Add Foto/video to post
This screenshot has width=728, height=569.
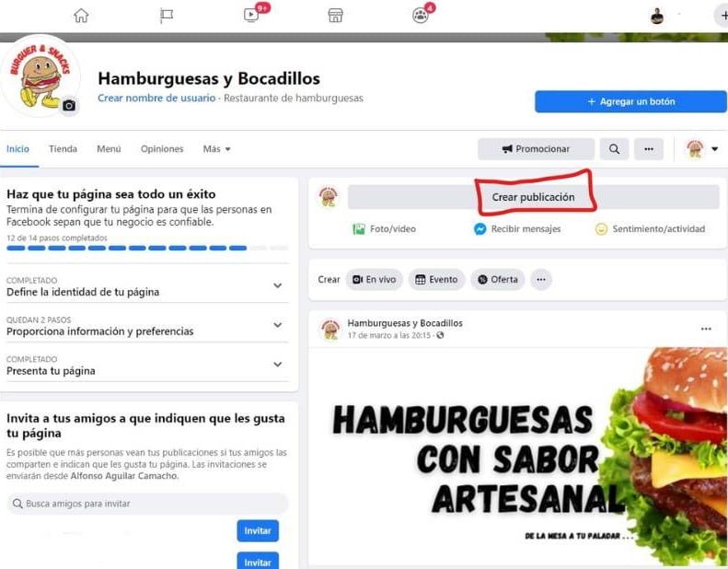pyautogui.click(x=385, y=229)
